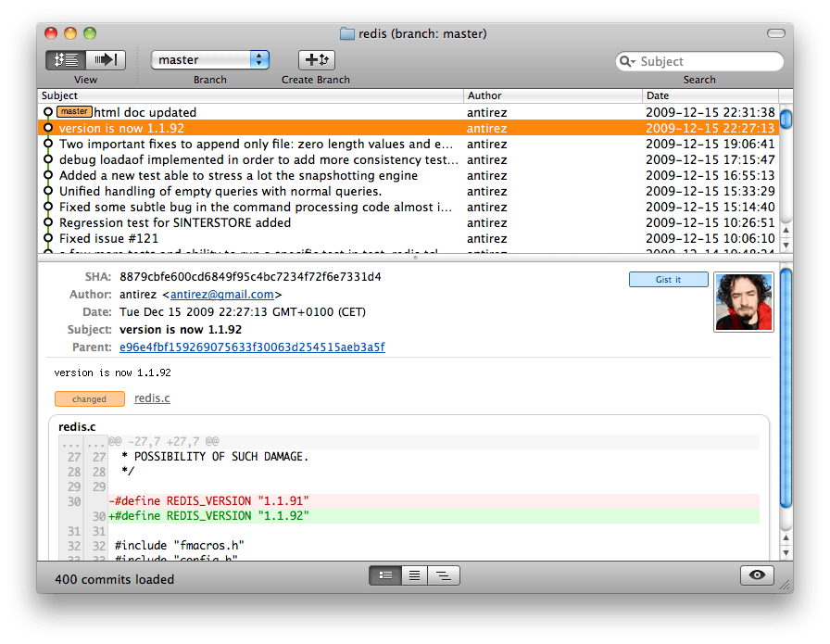Switch to history list view

click(66, 60)
